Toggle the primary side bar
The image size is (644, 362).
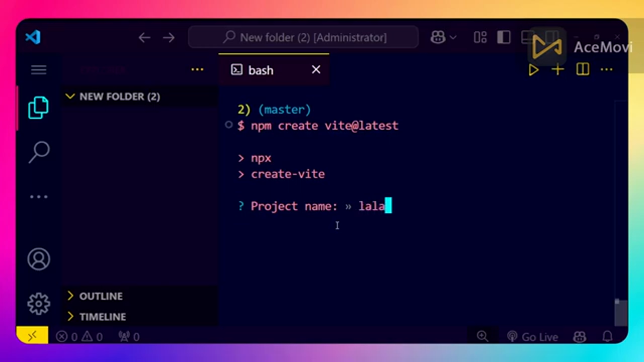click(x=504, y=37)
